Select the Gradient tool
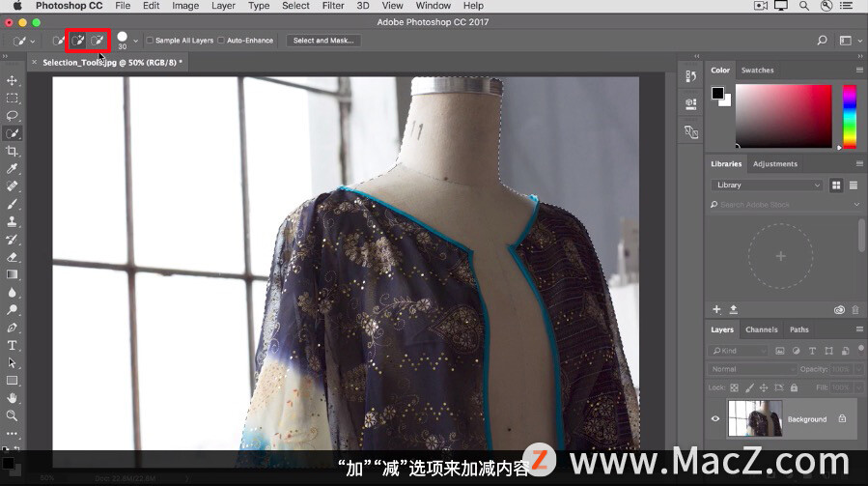 coord(12,274)
